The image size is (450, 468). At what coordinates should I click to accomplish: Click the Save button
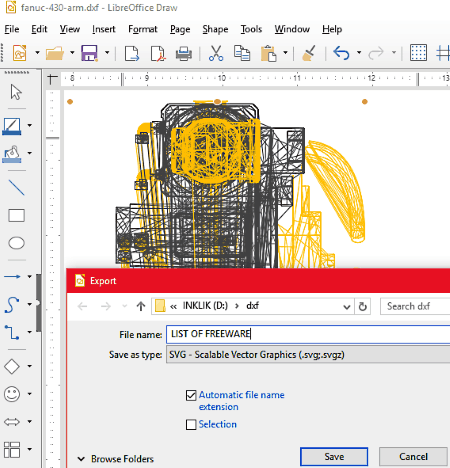click(x=334, y=457)
